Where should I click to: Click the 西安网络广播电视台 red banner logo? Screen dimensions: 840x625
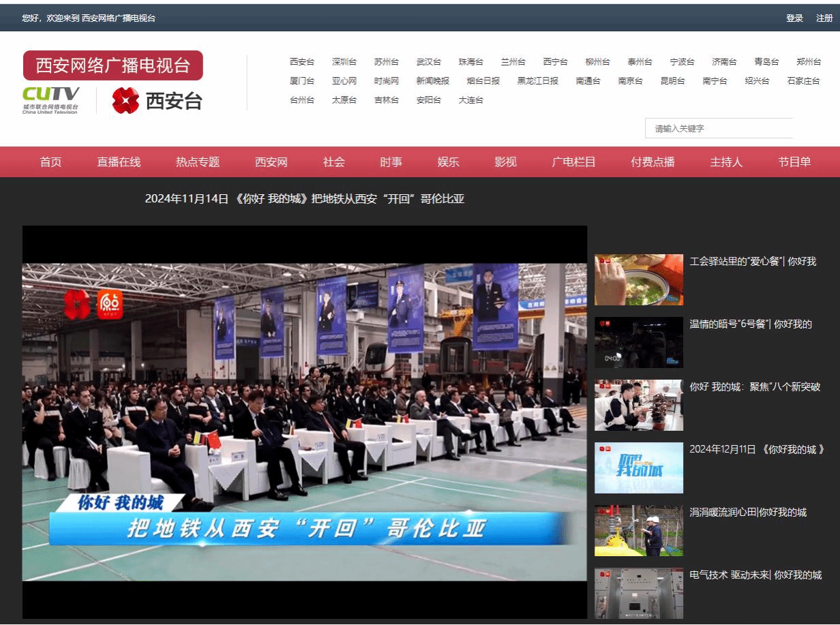tap(112, 65)
